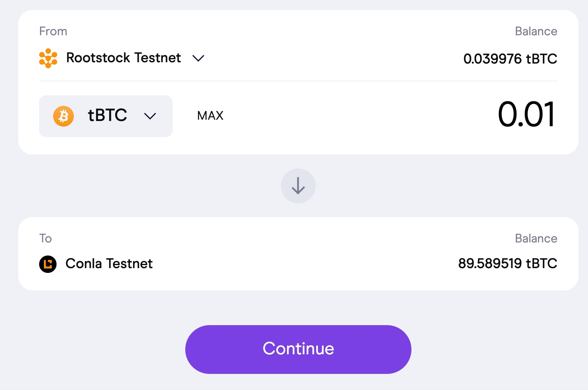This screenshot has height=390, width=588.
Task: Click the 0.039976 tBTC source balance
Action: click(x=510, y=59)
